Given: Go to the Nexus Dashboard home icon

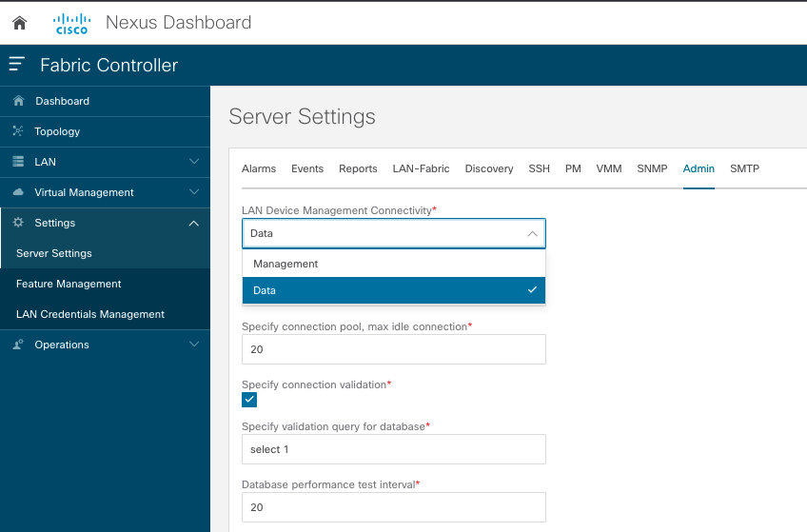Looking at the screenshot, I should tap(20, 23).
